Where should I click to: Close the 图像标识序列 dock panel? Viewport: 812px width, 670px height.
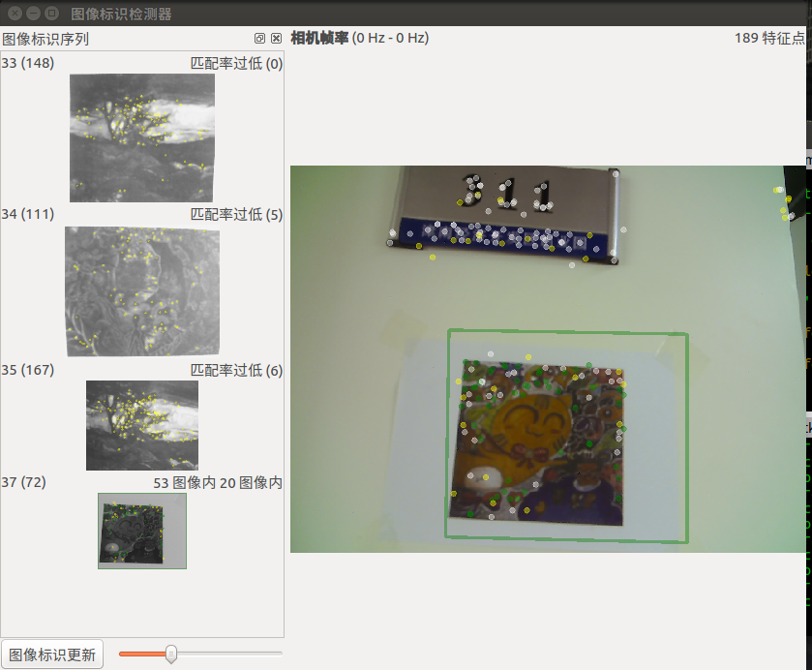click(x=276, y=39)
